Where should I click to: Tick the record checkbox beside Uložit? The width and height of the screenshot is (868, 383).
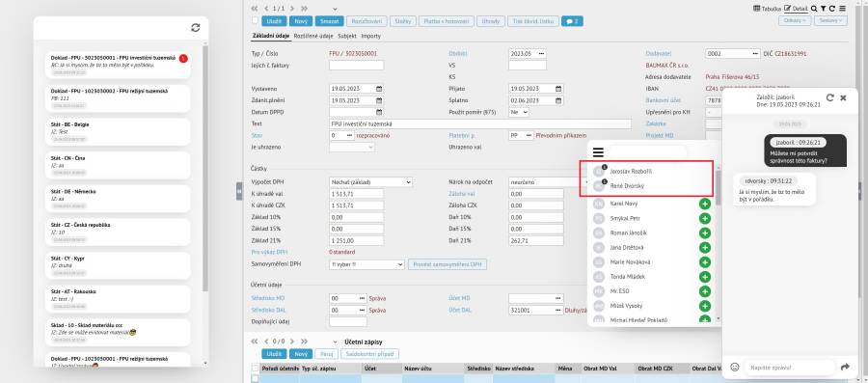point(255,21)
